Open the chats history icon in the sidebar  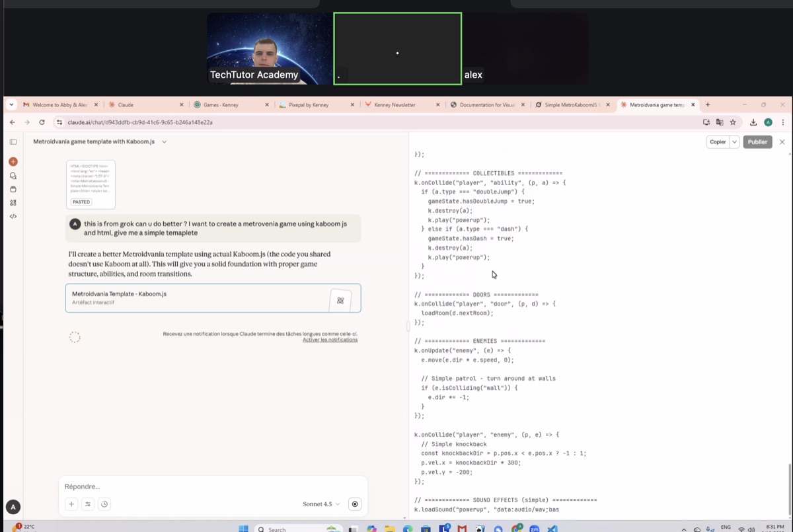[13, 176]
